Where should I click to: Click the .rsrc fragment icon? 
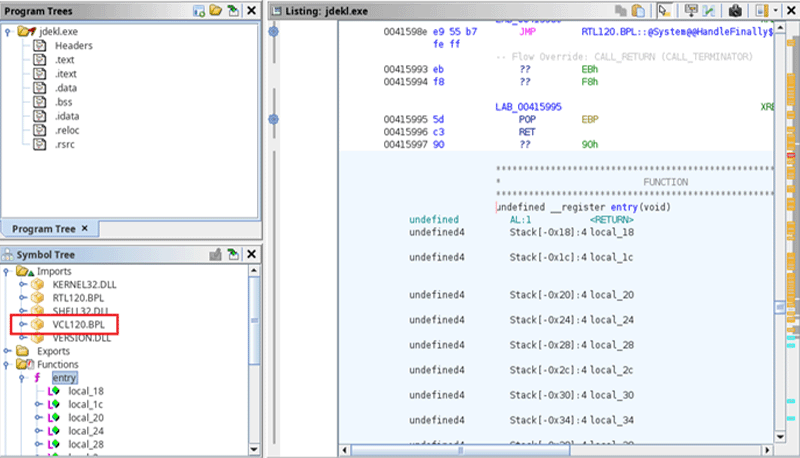pyautogui.click(x=39, y=144)
